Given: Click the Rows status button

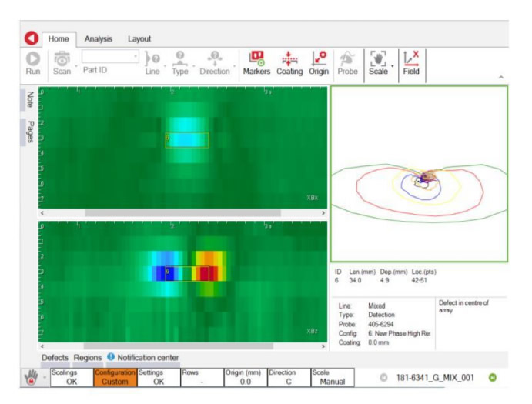Looking at the screenshot, I should coord(202,377).
